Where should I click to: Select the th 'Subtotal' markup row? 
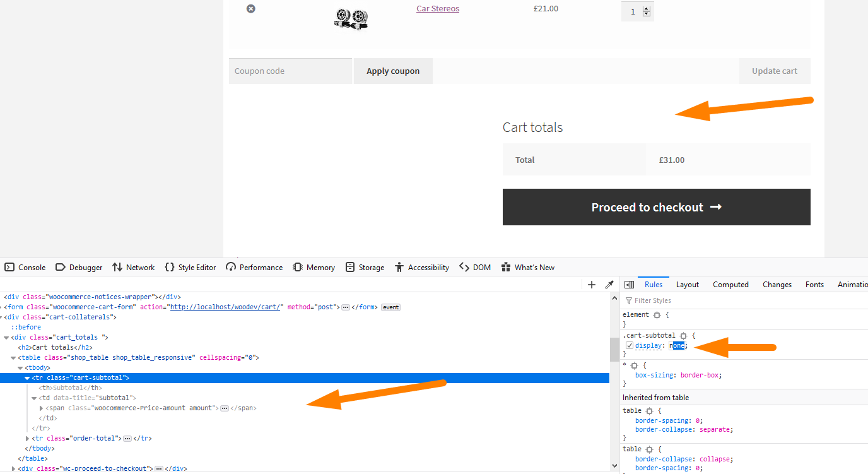tap(70, 388)
